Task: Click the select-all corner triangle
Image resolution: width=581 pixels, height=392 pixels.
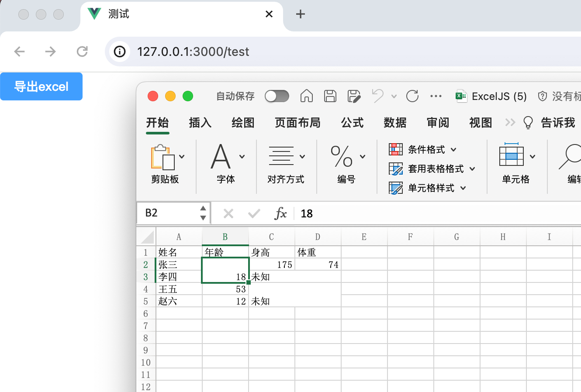Action: tap(147, 237)
